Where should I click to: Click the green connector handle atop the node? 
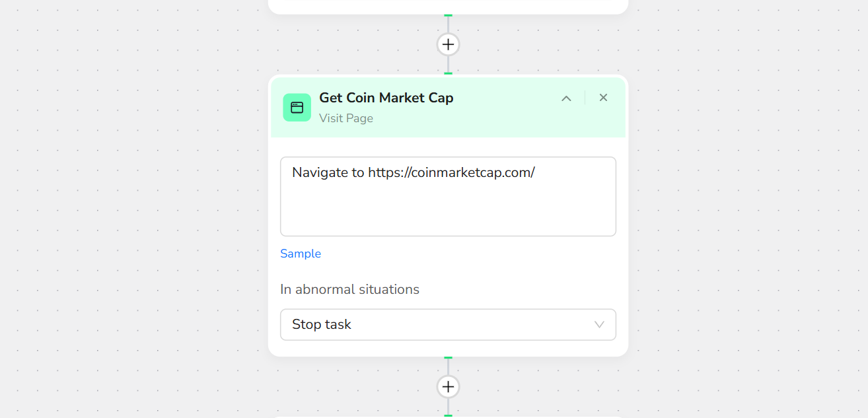[x=448, y=73]
